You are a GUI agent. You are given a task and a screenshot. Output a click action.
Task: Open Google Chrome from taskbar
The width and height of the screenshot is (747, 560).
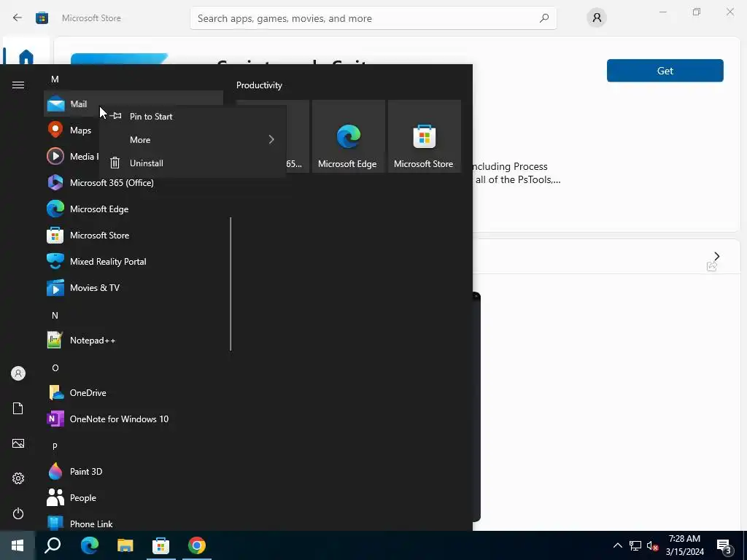197,545
